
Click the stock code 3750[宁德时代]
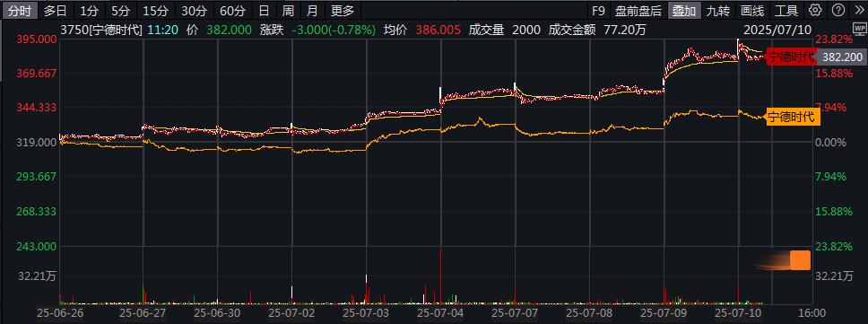100,30
